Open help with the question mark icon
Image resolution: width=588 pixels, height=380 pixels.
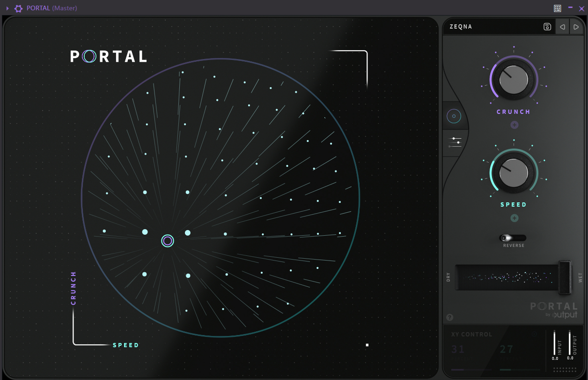(x=450, y=317)
